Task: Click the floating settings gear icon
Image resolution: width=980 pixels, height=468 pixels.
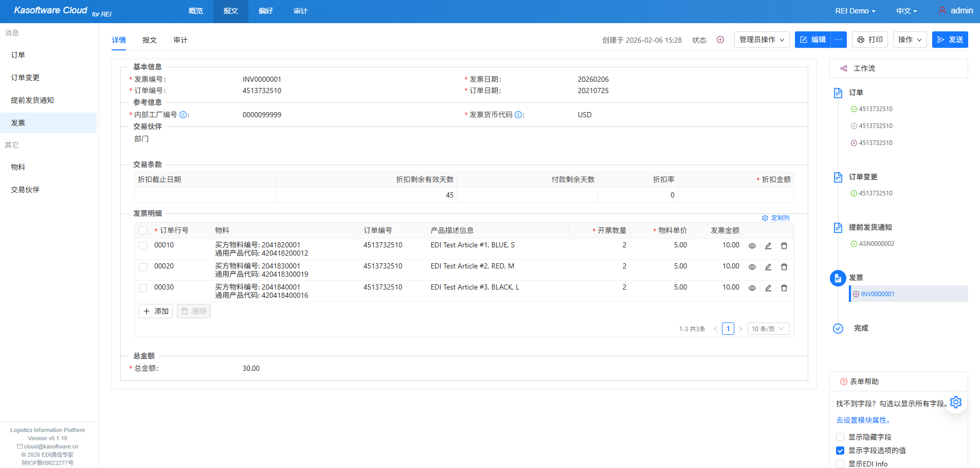Action: [x=955, y=402]
